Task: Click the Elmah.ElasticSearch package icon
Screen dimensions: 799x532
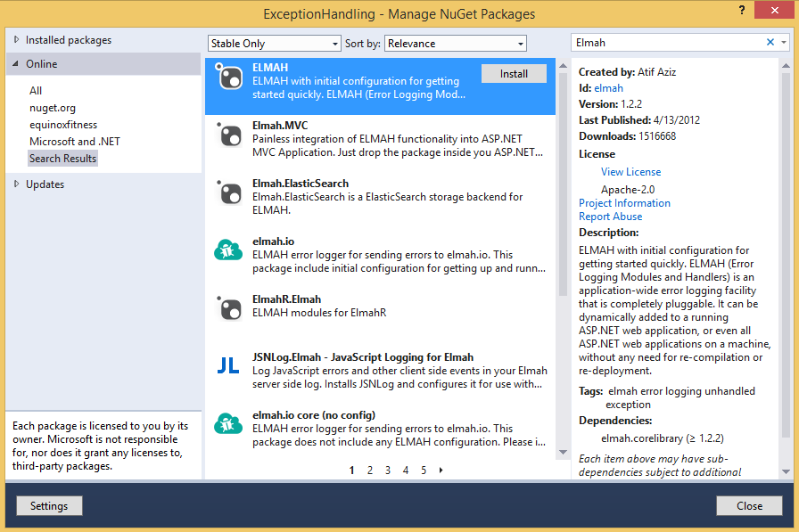Action: click(229, 193)
